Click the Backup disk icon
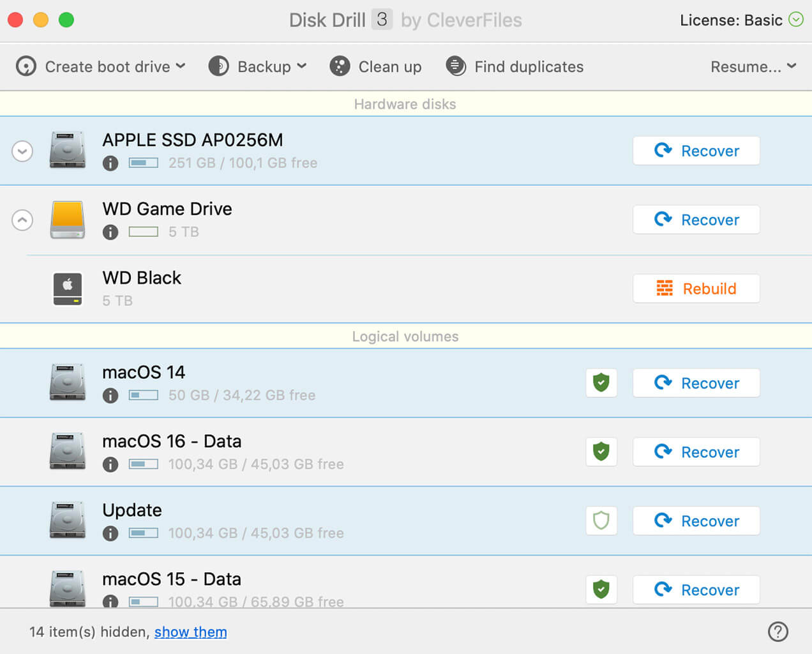 pos(219,66)
